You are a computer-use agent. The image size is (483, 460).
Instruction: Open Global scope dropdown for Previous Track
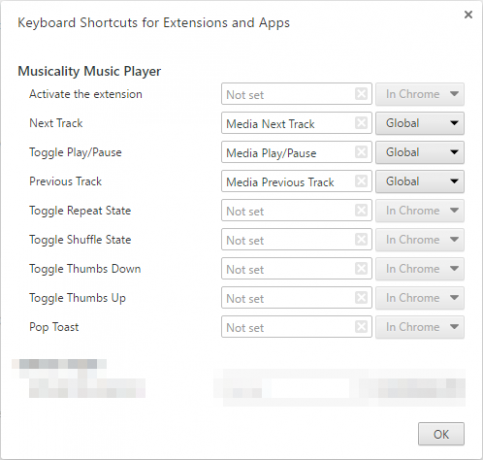tap(420, 181)
